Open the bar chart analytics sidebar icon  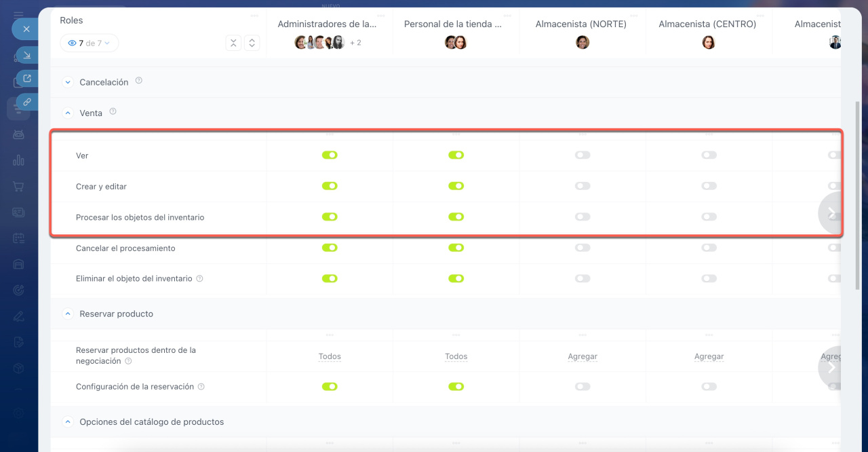(18, 160)
